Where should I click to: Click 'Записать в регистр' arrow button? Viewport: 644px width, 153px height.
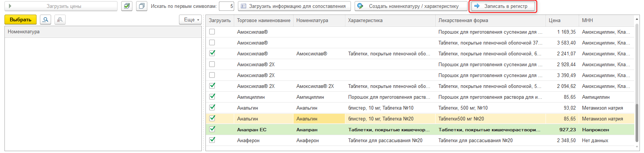[x=503, y=6]
